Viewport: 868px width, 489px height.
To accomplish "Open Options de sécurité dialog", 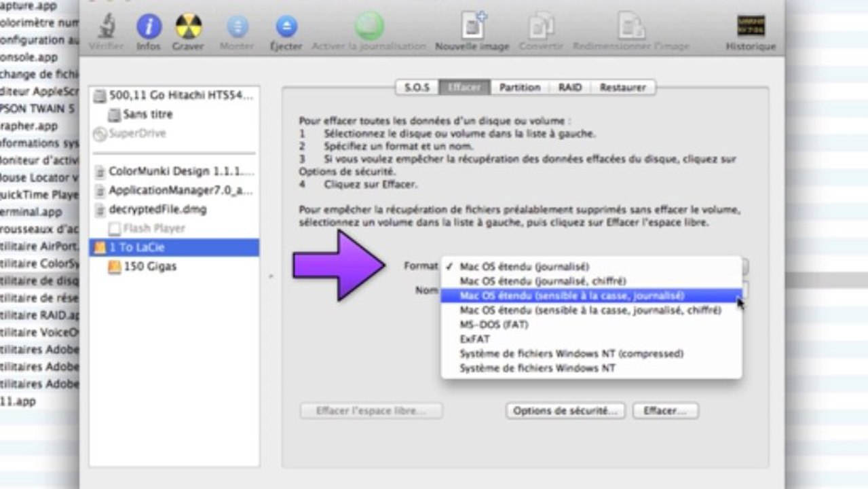I will 565,411.
